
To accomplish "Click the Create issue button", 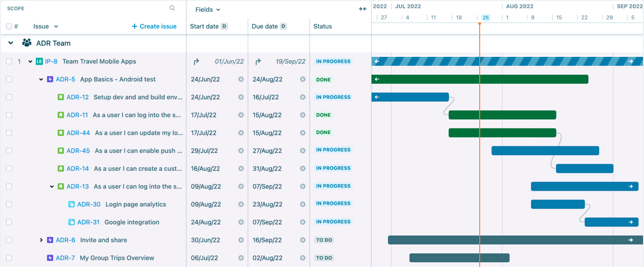I will [x=154, y=26].
